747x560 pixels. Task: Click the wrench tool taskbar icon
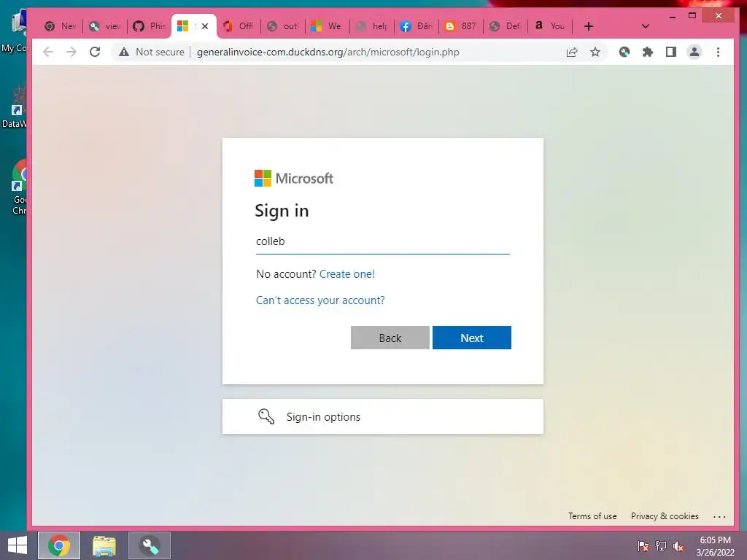150,545
